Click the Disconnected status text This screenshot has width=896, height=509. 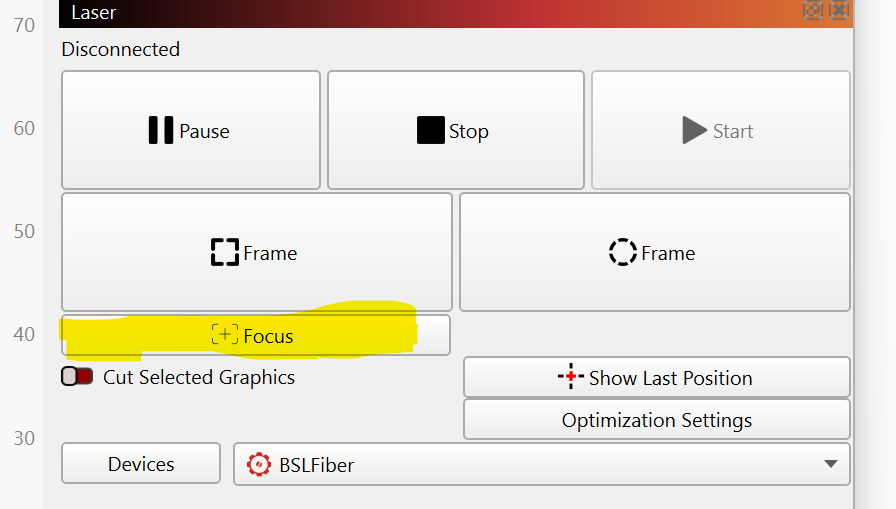pos(121,49)
